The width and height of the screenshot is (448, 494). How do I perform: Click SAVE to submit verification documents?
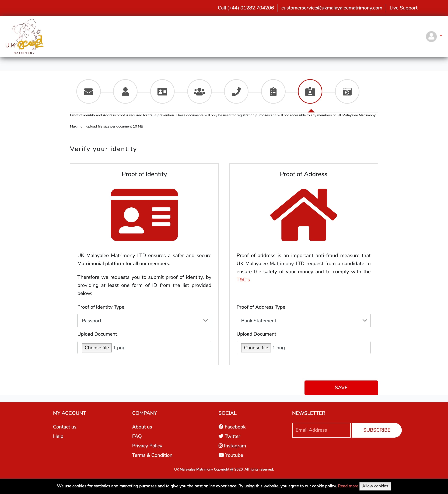(341, 387)
